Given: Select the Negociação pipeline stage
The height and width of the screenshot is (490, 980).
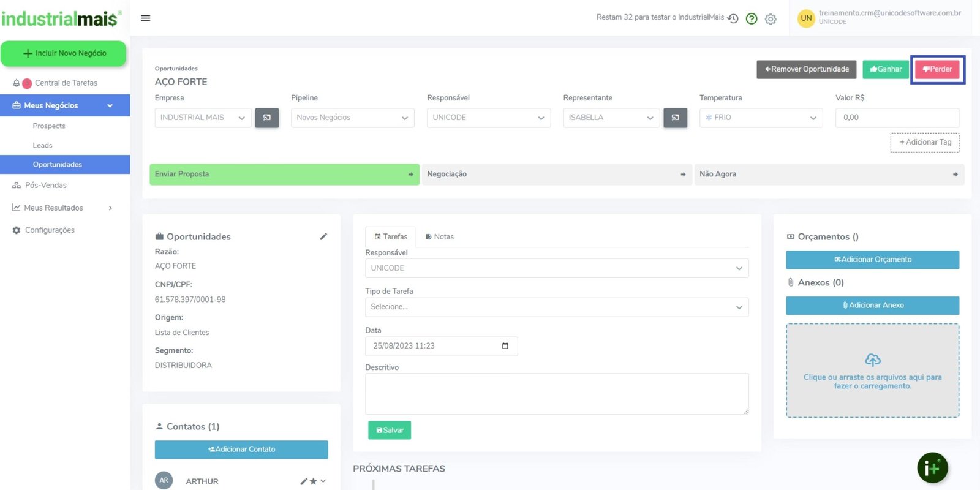Looking at the screenshot, I should 556,175.
